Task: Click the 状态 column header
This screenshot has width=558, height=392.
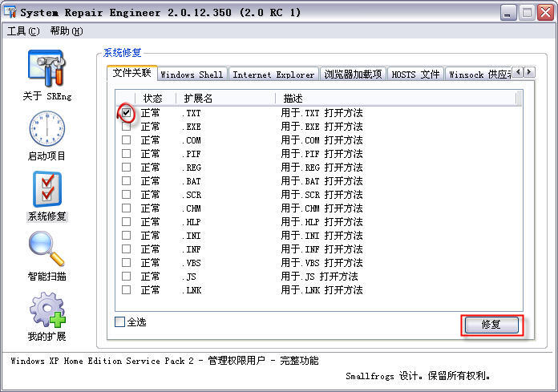Action: tap(156, 98)
